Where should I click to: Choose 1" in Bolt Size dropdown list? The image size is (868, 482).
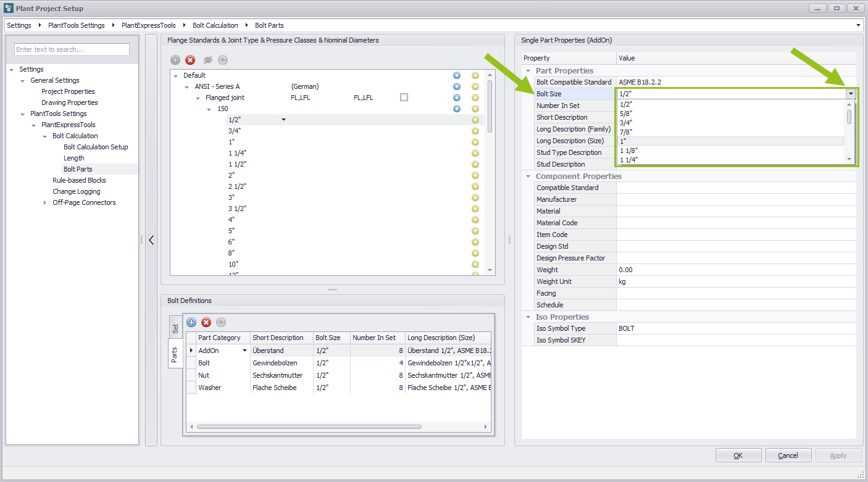click(x=730, y=141)
